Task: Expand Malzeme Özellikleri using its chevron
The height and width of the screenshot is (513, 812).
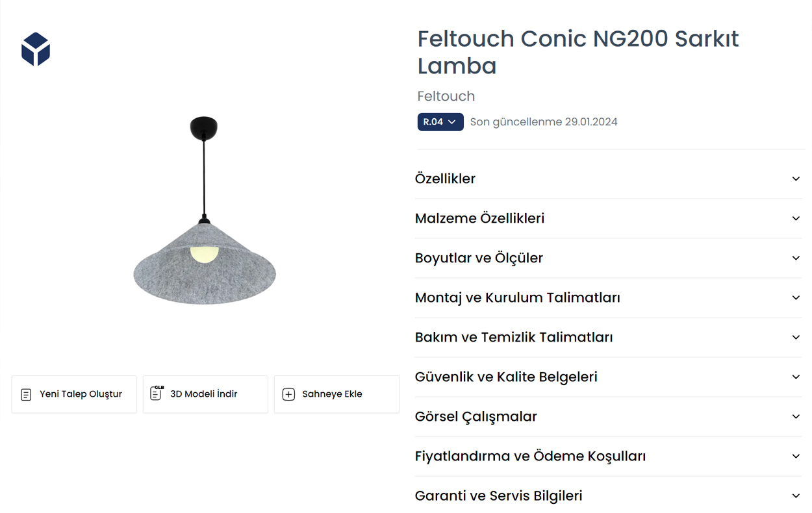Action: (796, 218)
